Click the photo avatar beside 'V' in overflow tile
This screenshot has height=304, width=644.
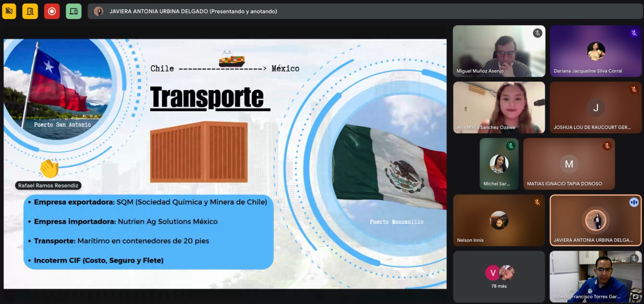(x=507, y=273)
